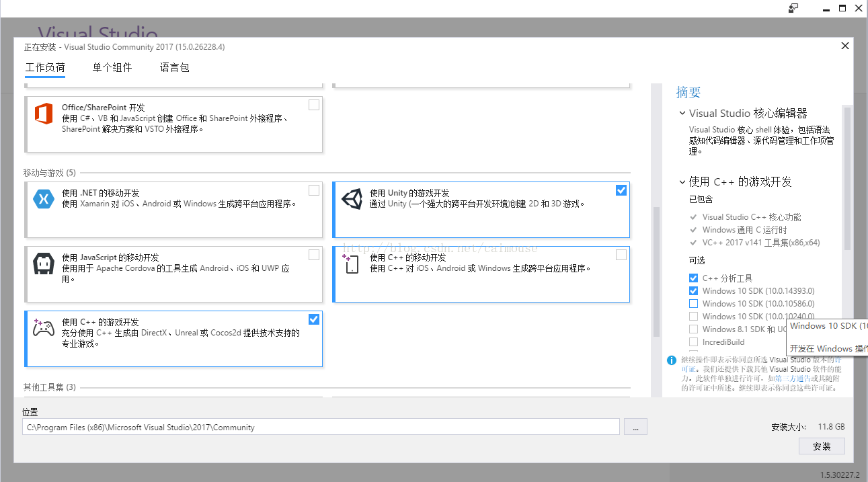
Task: Check the Office/SharePoint 开发 workload checkbox
Action: click(314, 105)
